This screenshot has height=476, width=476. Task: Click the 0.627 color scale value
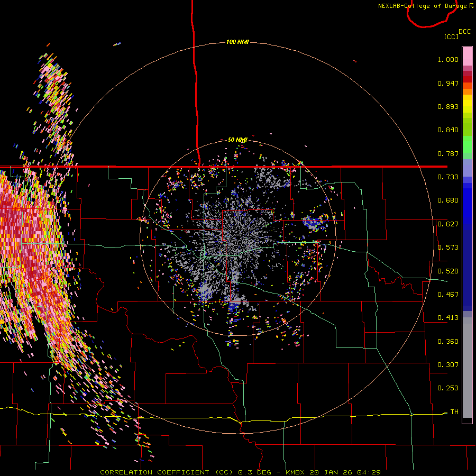tap(448, 224)
